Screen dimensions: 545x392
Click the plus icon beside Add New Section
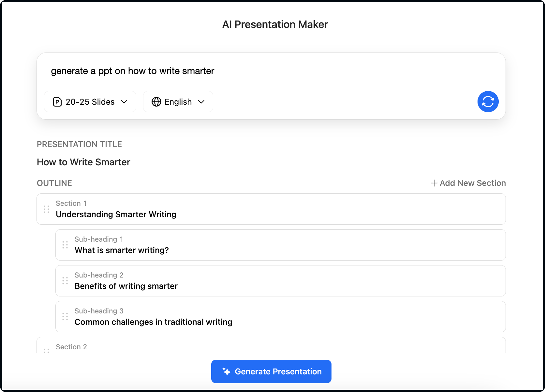434,183
